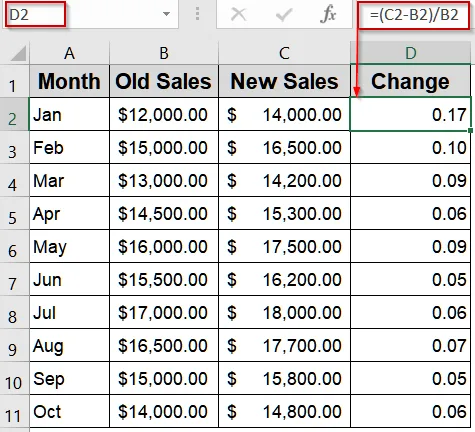Click the $17,000.00 Old Sales cell

[164, 312]
